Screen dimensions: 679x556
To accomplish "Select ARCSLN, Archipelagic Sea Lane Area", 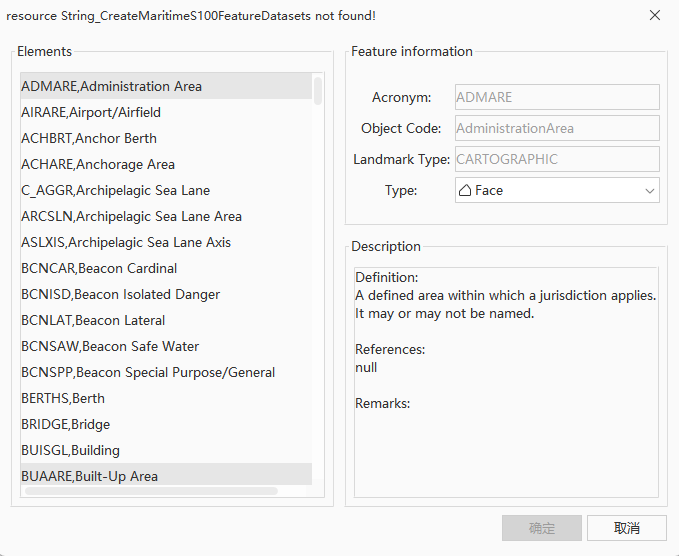I will (131, 216).
